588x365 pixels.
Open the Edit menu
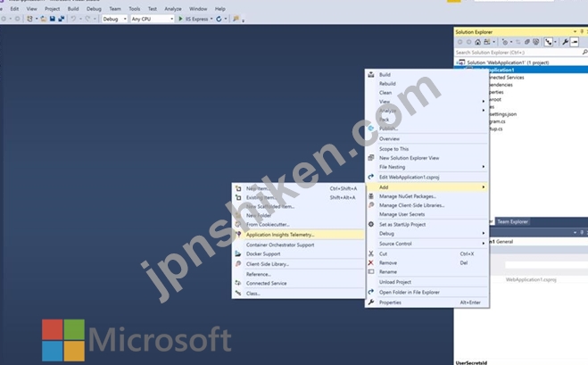[x=14, y=9]
